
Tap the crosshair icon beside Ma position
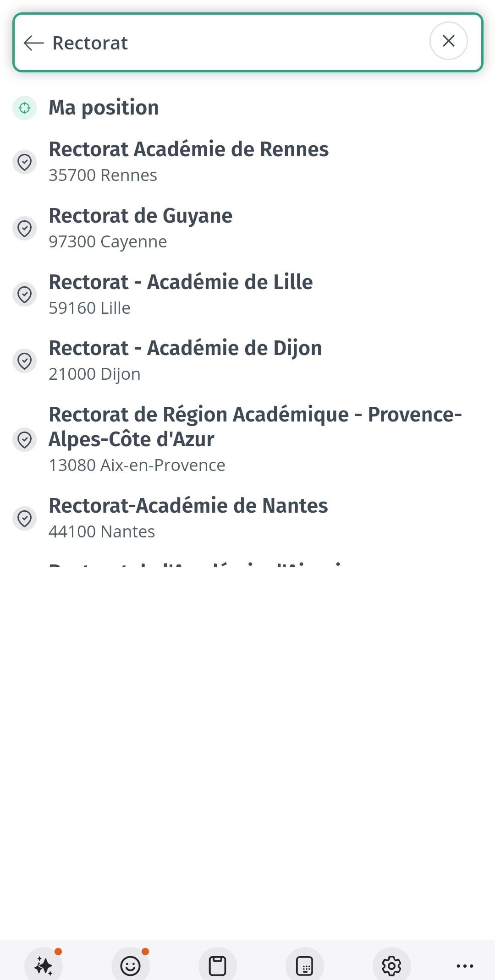click(24, 108)
